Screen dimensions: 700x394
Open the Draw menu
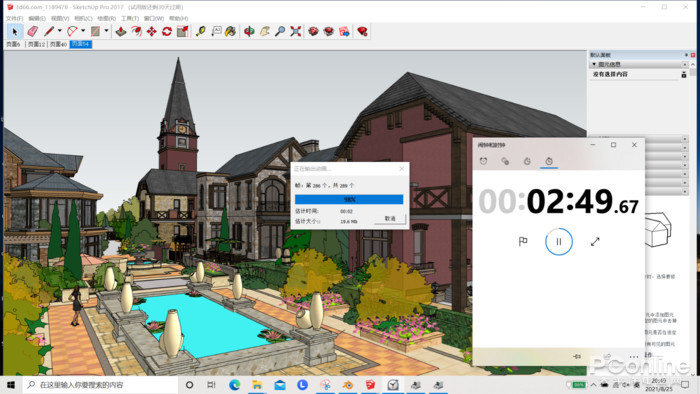[x=107, y=18]
